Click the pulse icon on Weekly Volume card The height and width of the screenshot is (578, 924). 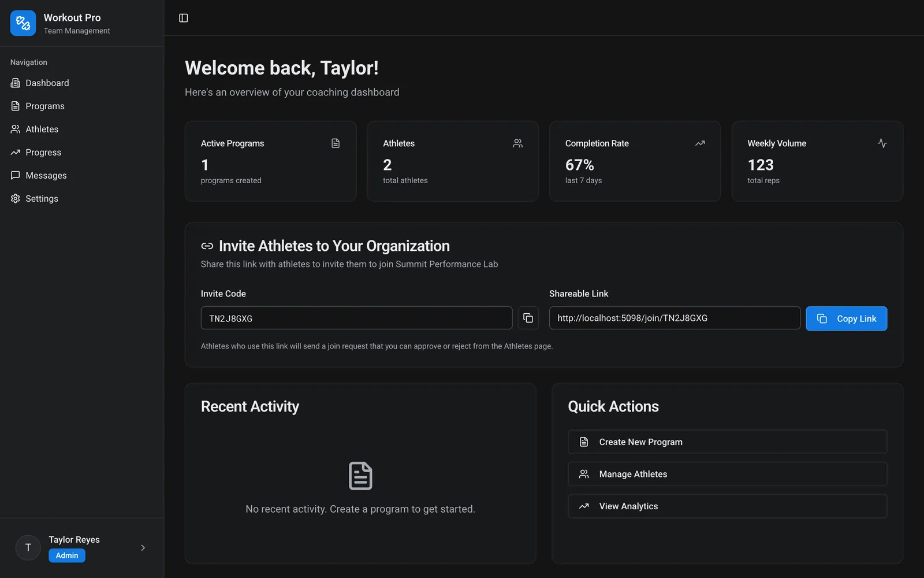(x=882, y=143)
